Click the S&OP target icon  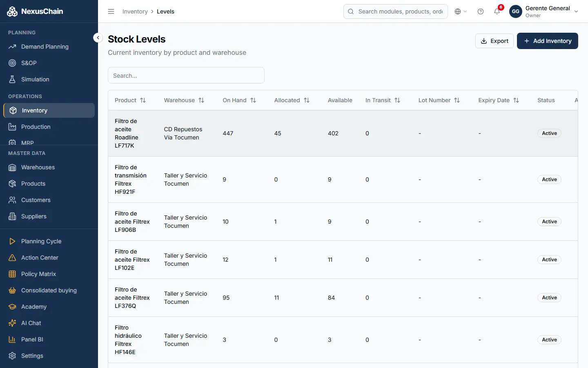[12, 63]
